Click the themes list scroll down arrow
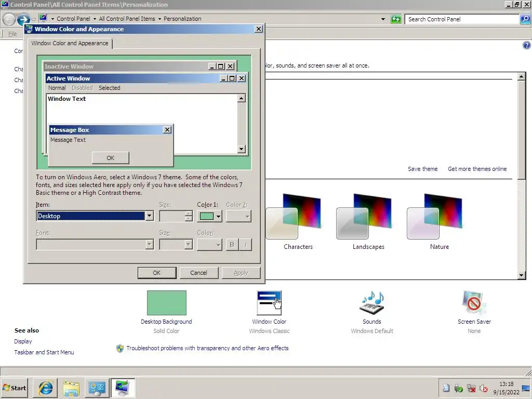Screen dimensions: 532x399 522,275
